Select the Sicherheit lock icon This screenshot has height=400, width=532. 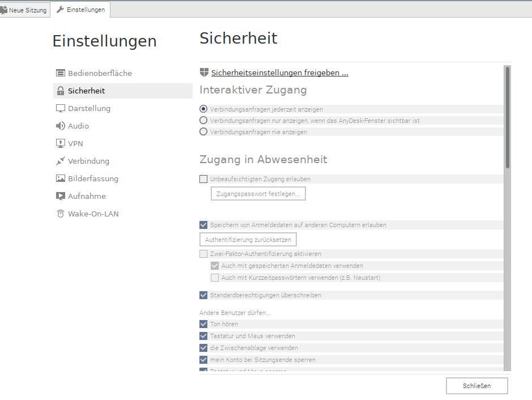click(x=60, y=91)
